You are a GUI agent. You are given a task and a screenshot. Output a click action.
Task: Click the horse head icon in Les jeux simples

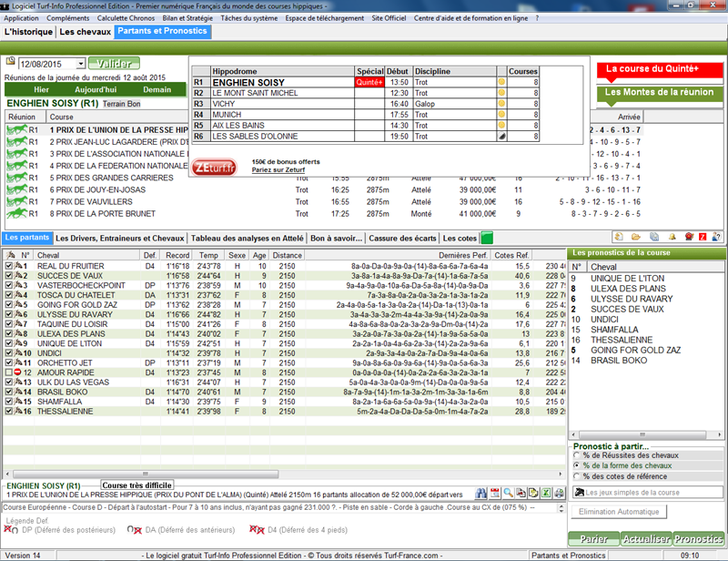[x=580, y=492]
